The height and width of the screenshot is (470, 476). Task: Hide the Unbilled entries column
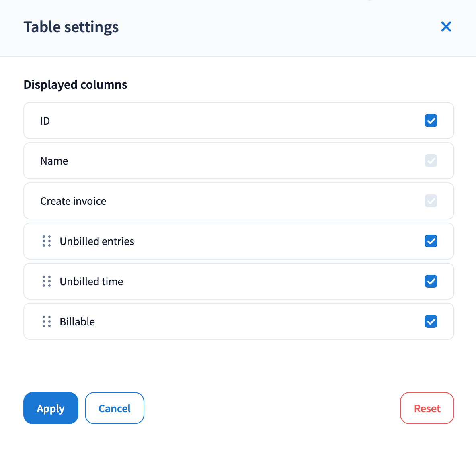point(431,241)
